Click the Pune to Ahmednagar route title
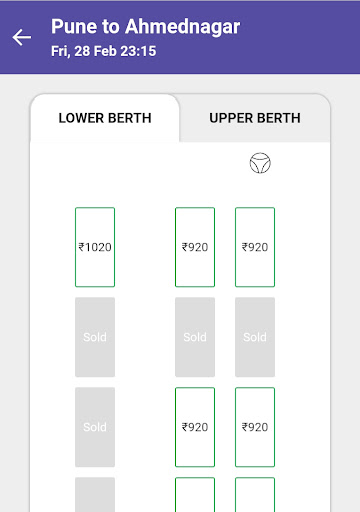Image resolution: width=360 pixels, height=512 pixels. (145, 27)
